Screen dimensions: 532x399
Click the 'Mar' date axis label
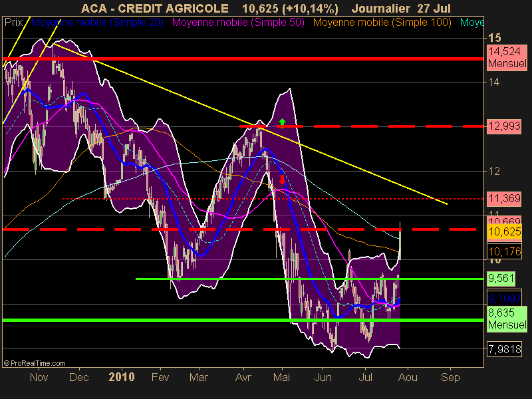198,377
